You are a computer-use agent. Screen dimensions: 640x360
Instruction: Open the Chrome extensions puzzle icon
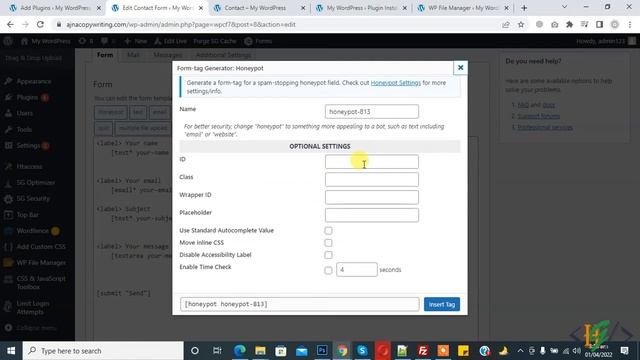tap(569, 24)
